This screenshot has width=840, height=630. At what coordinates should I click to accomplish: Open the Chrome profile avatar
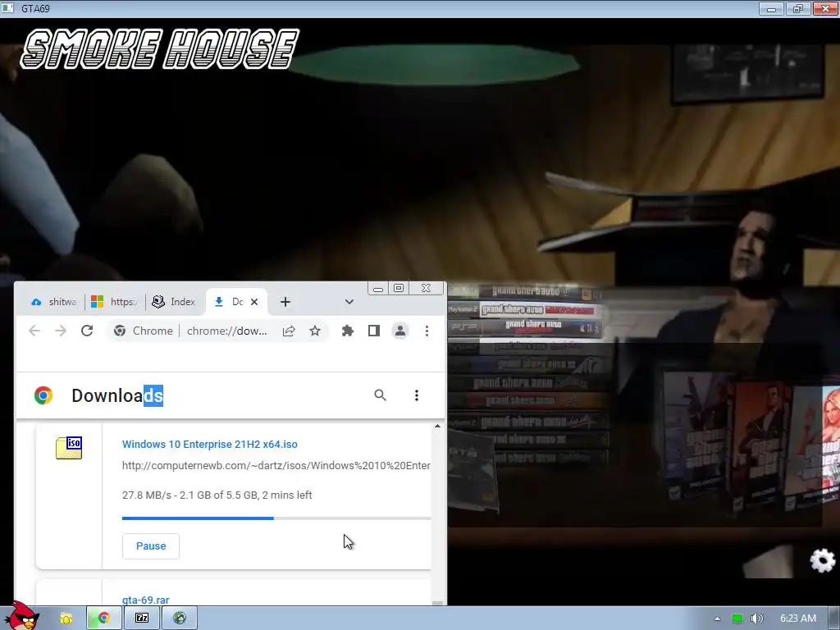pyautogui.click(x=400, y=331)
